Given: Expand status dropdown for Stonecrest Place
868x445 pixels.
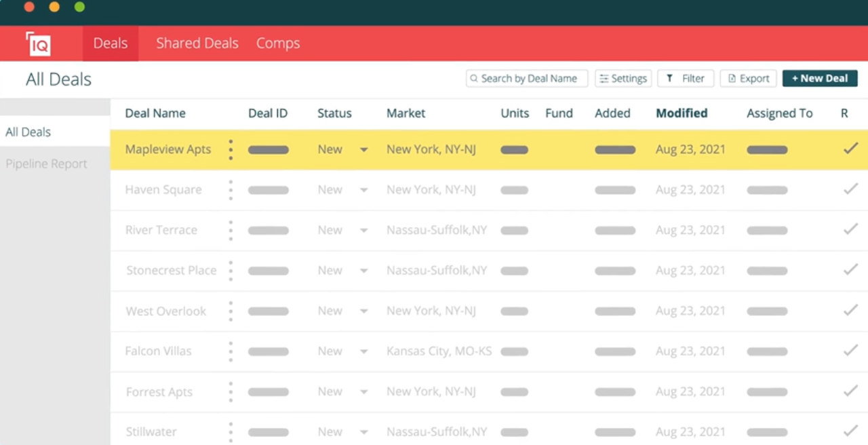Looking at the screenshot, I should pos(363,271).
